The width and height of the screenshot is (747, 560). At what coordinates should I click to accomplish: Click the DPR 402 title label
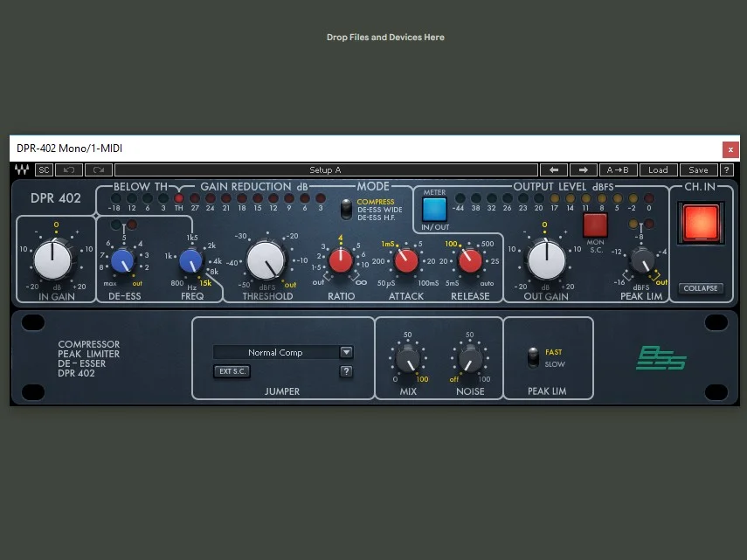click(56, 198)
